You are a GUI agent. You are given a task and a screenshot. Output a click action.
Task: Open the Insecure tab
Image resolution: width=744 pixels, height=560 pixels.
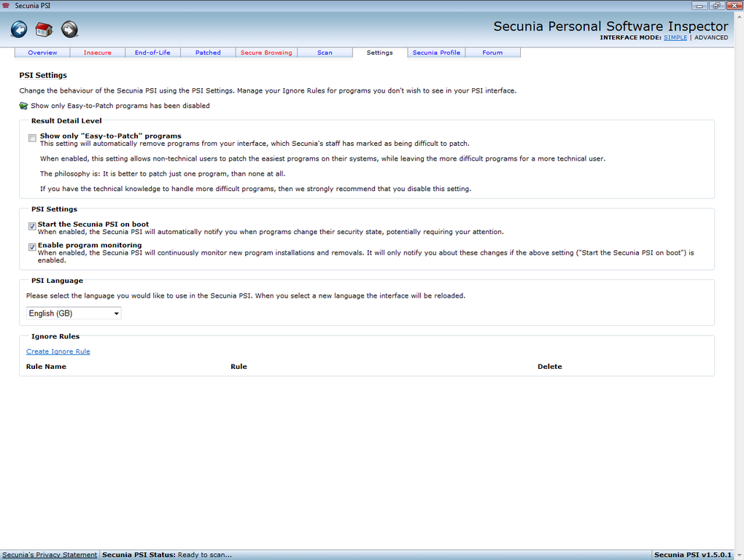pyautogui.click(x=98, y=52)
